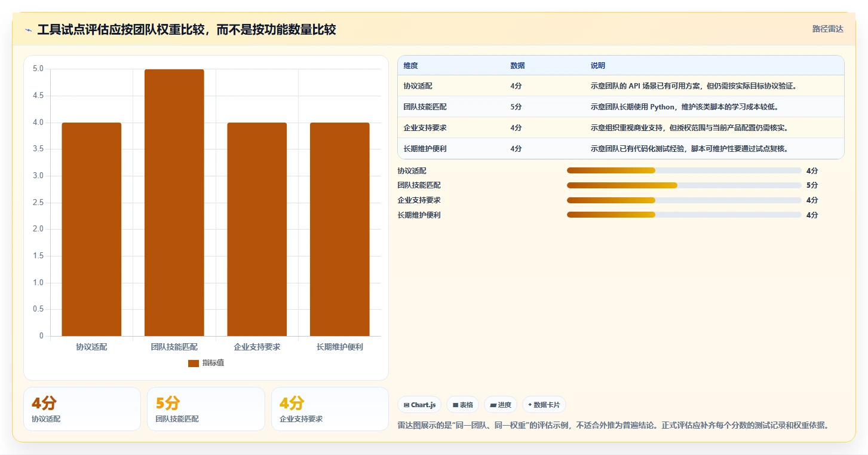Click the 维度 column header

coord(410,65)
